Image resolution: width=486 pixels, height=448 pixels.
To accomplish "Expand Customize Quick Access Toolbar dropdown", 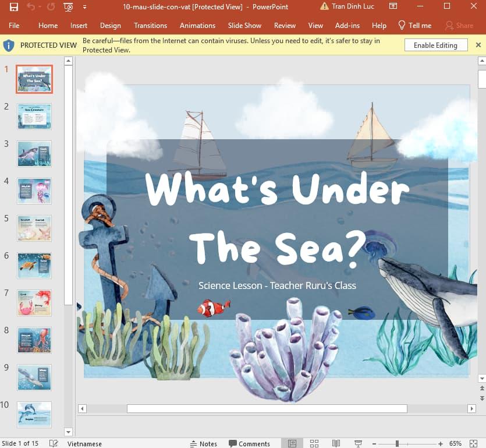I will point(85,7).
